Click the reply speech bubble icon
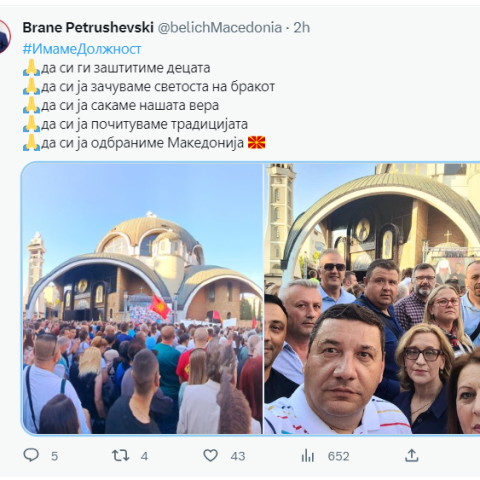Viewport: 480px width, 480px height. [31, 455]
